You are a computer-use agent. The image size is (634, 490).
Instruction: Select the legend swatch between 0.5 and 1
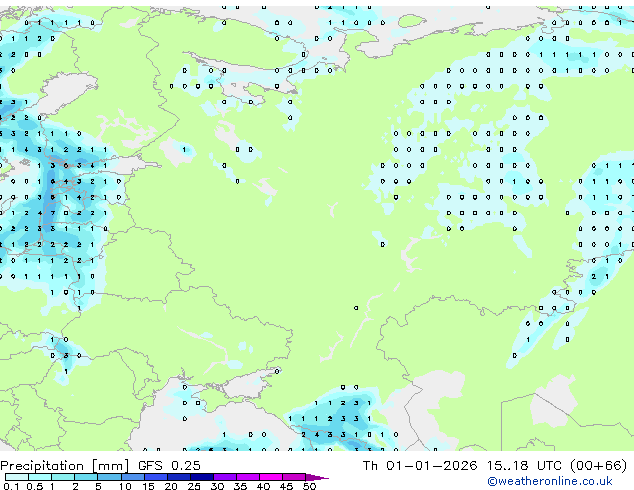coord(40,477)
